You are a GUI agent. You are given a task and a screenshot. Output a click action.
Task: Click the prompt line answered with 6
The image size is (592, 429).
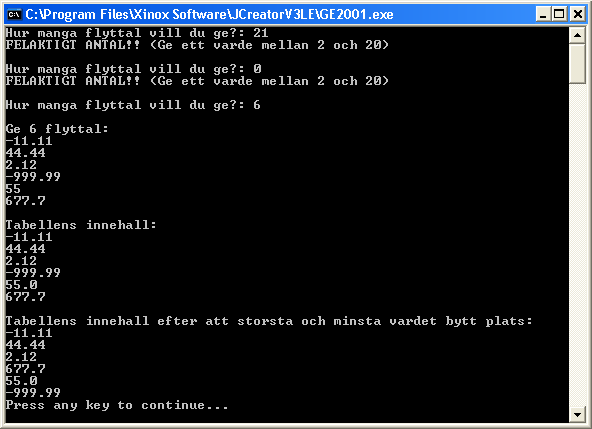coord(133,105)
